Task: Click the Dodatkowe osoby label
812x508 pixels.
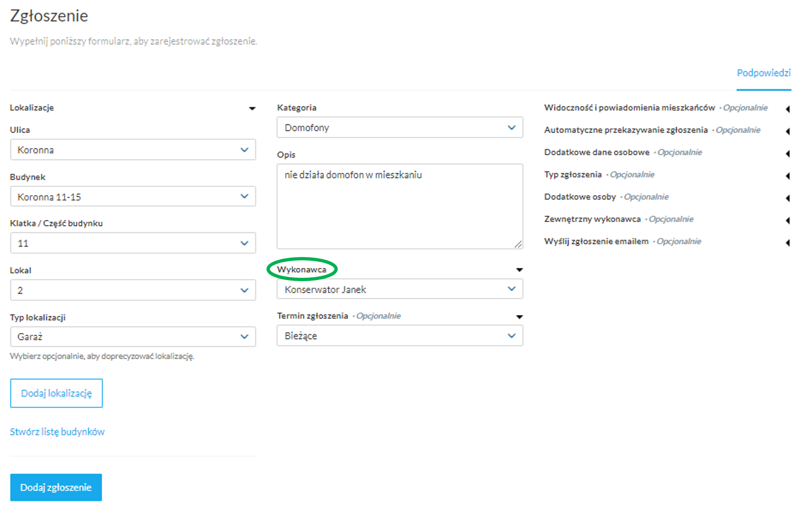Action: pyautogui.click(x=580, y=197)
